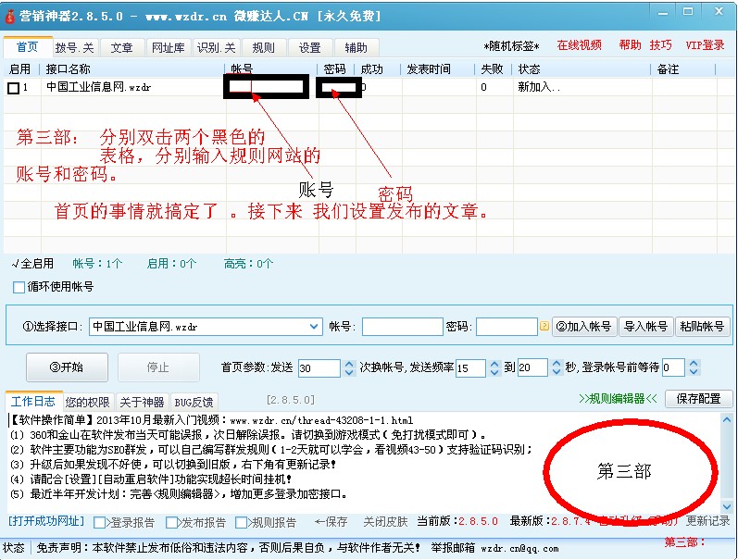This screenshot has height=560, width=738.
Task: Click the 保存配置 button
Action: (x=698, y=399)
